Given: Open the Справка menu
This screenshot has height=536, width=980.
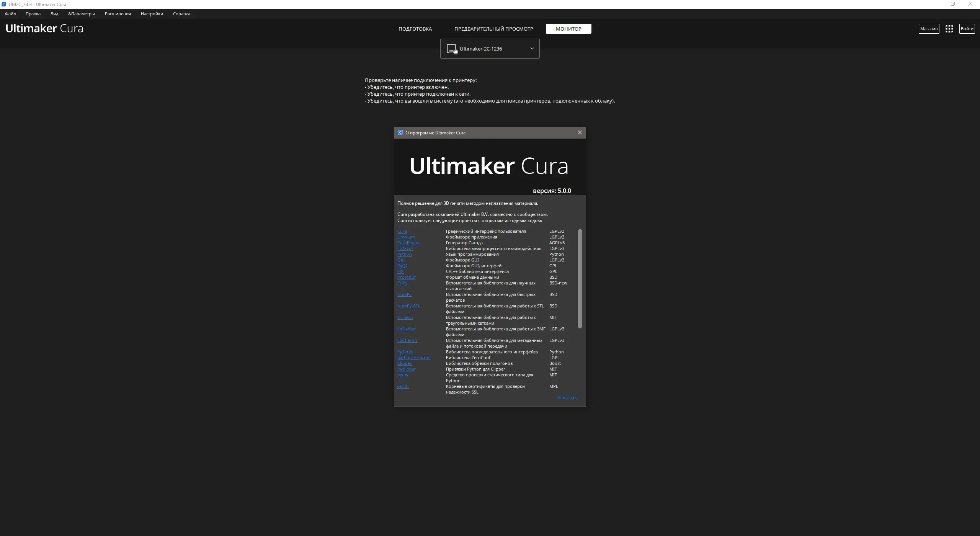Looking at the screenshot, I should tap(181, 14).
